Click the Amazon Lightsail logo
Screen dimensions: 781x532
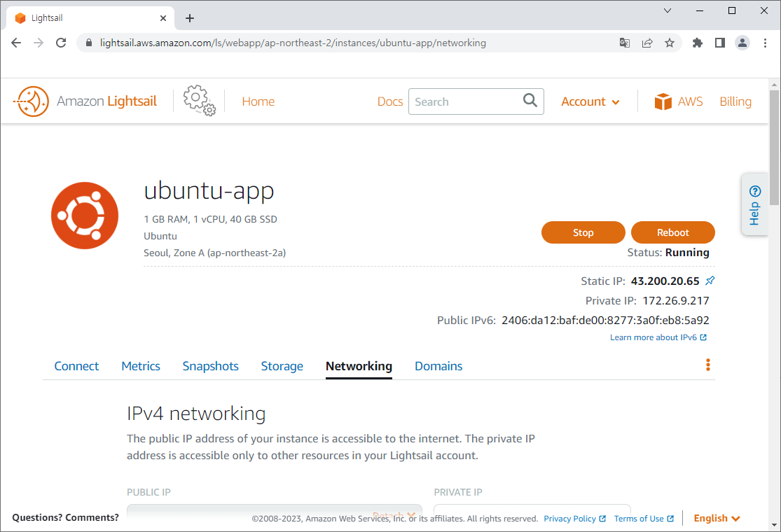pyautogui.click(x=85, y=101)
